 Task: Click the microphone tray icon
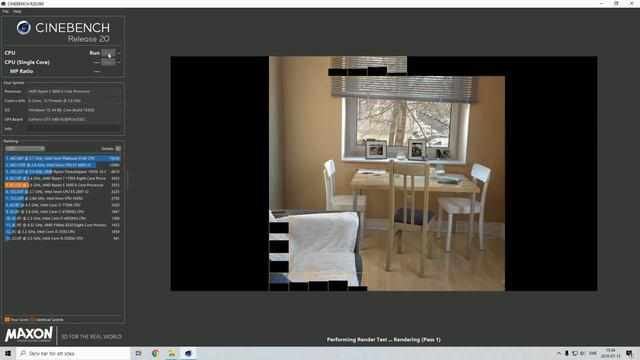point(567,353)
